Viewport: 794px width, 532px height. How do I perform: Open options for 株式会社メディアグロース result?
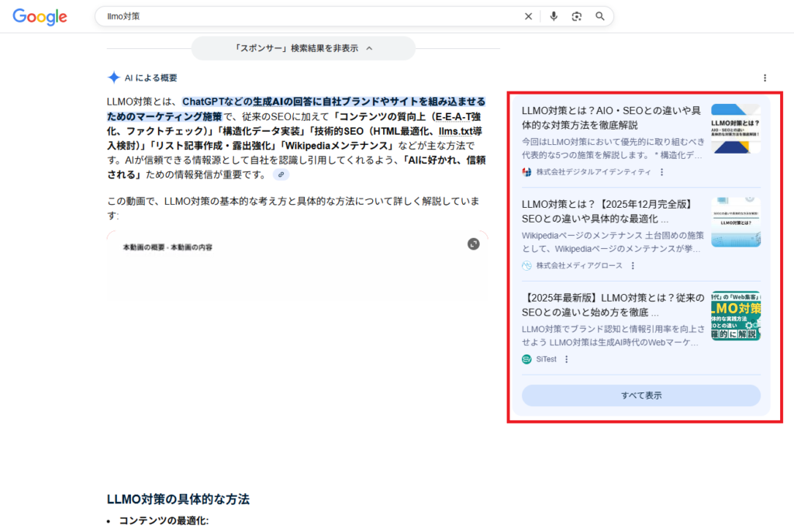tap(633, 265)
